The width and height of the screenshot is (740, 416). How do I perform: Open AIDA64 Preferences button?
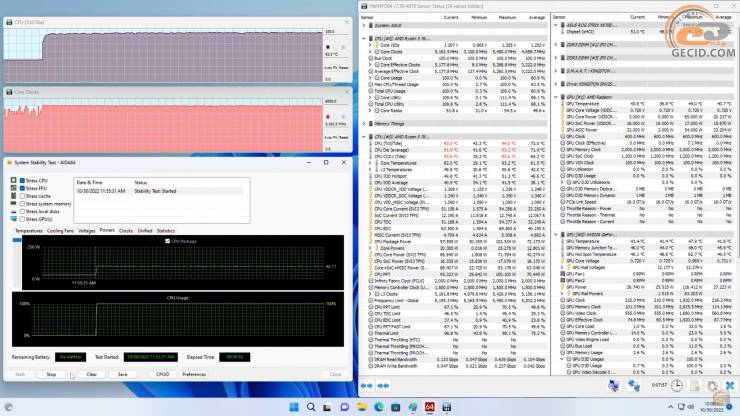pos(194,374)
